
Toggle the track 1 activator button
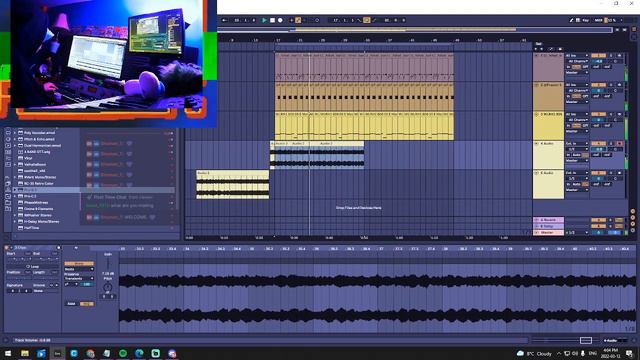[x=598, y=56]
